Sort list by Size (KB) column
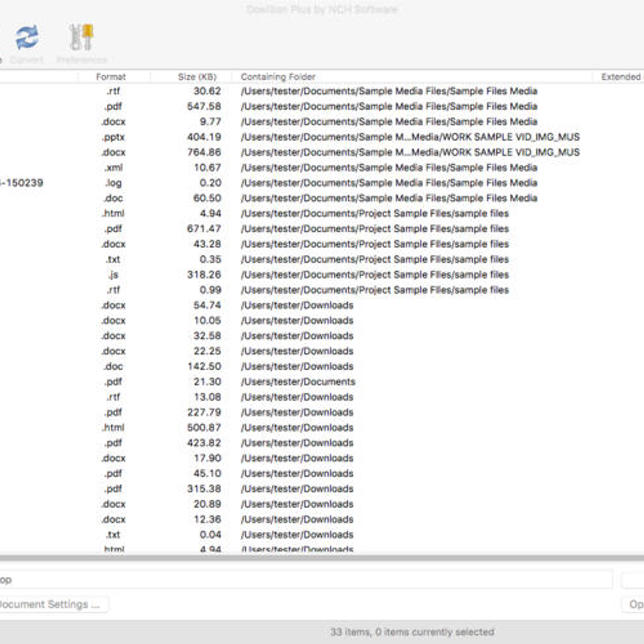The image size is (644, 644). [x=197, y=77]
